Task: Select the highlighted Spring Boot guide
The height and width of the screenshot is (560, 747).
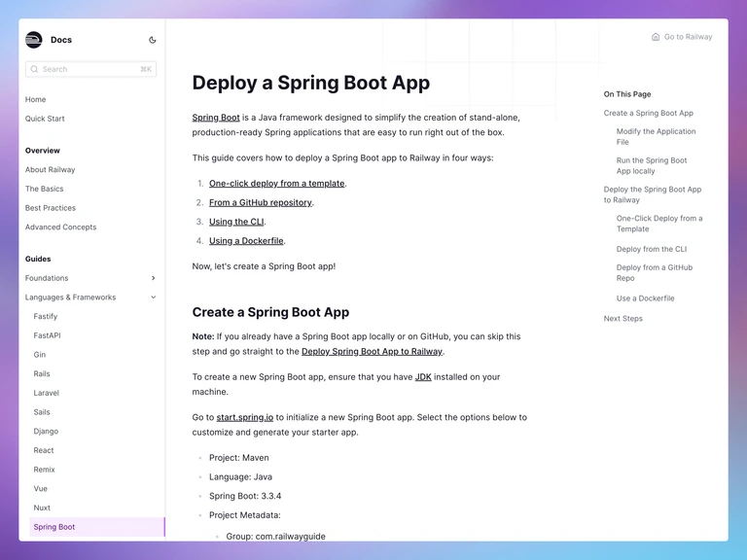Action: click(97, 527)
